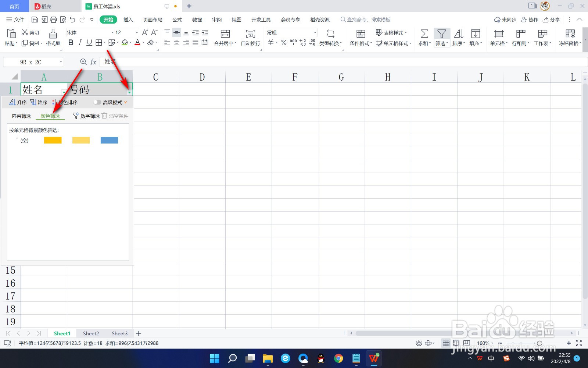Click the cell fill color bucket
Image resolution: width=588 pixels, height=368 pixels.
tap(125, 43)
